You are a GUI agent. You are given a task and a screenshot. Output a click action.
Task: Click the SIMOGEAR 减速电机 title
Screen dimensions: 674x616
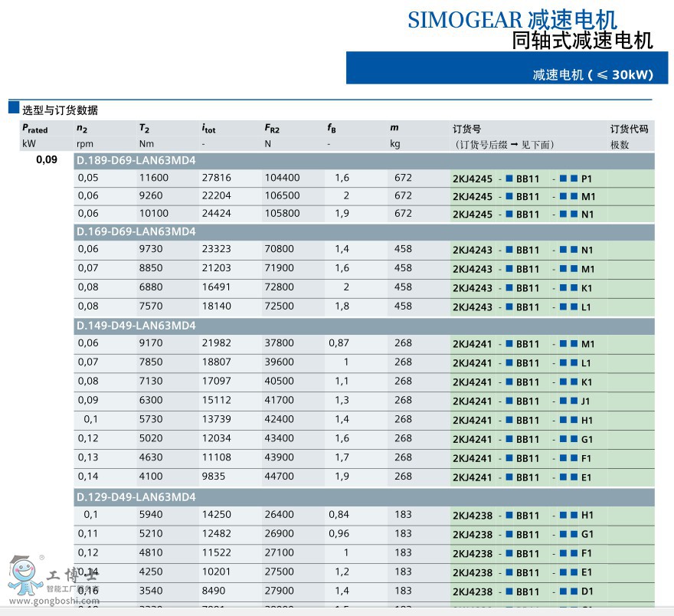(x=512, y=19)
